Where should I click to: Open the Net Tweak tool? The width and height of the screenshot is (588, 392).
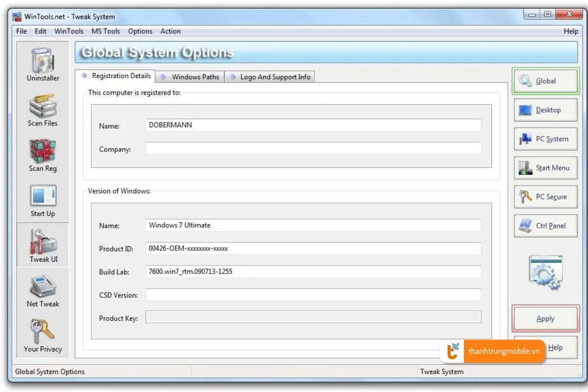point(43,291)
